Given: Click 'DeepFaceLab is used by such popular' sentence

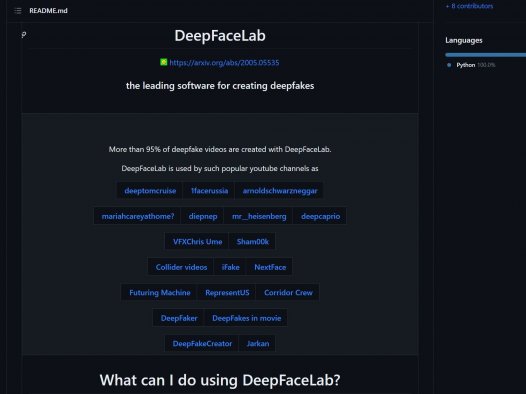Looking at the screenshot, I should 220,168.
